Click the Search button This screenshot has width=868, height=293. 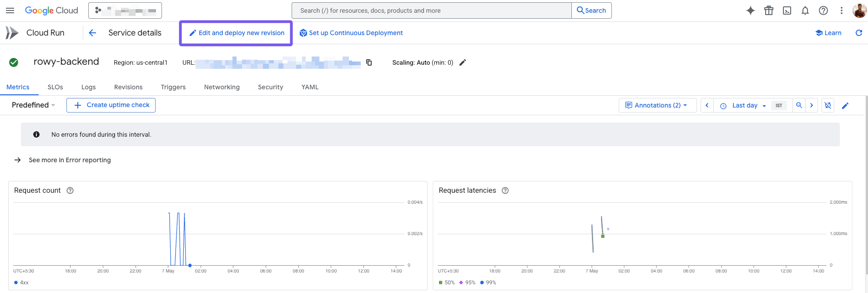click(x=591, y=10)
